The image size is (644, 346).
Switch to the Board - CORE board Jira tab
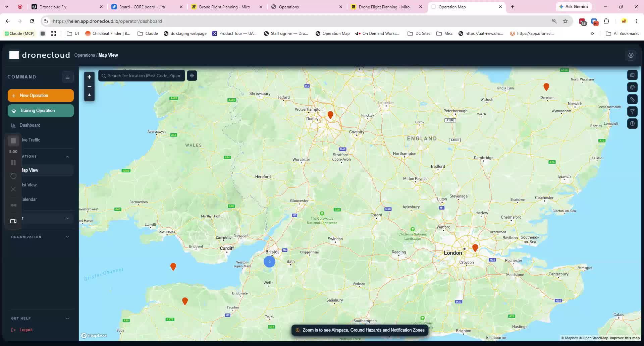[x=147, y=7]
